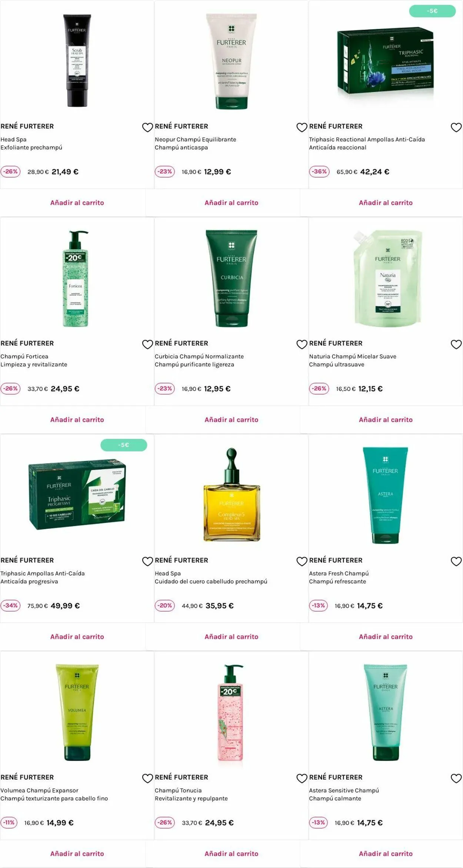Toggle heart icon for Champú Forticea
Image resolution: width=463 pixels, height=868 pixels.
click(147, 344)
